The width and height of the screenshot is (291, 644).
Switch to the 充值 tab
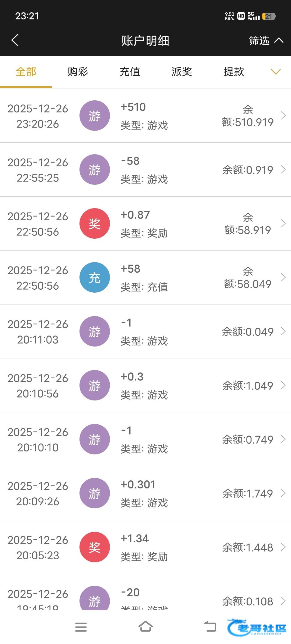[x=130, y=72]
